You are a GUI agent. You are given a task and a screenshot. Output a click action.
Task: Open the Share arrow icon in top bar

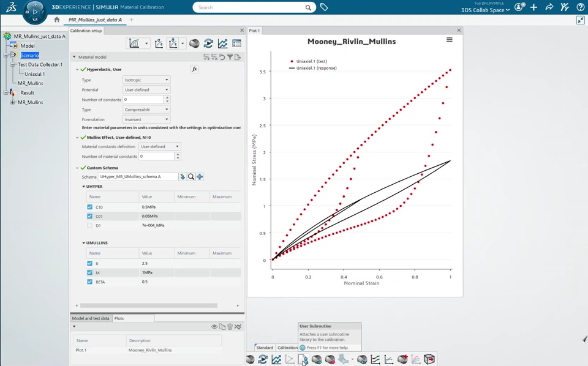click(x=549, y=7)
